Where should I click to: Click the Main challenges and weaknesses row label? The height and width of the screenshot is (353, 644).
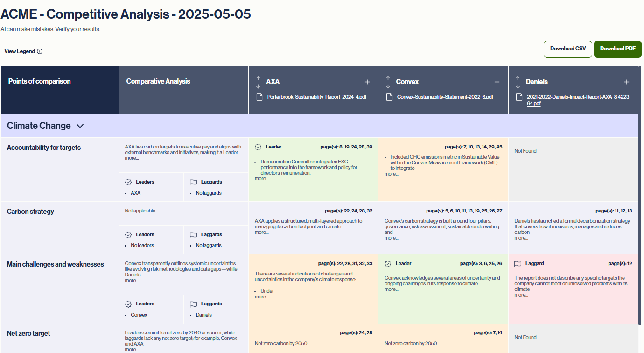click(56, 264)
